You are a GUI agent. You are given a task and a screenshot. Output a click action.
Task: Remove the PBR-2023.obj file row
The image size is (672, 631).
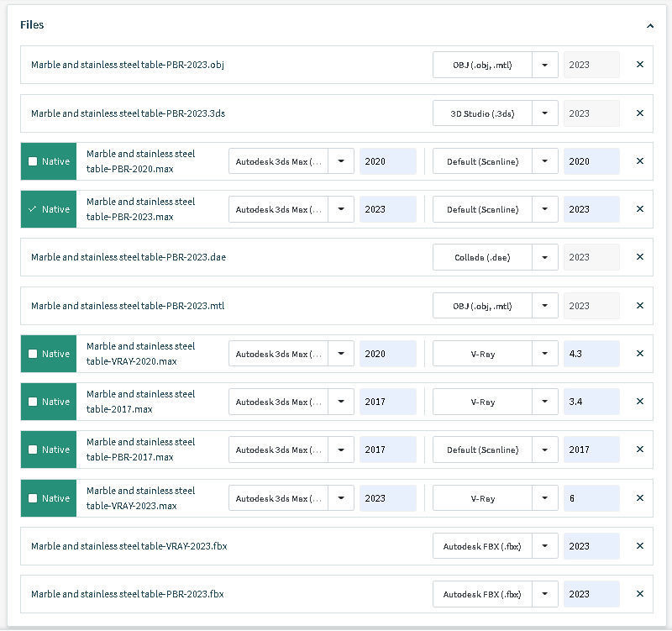pos(640,65)
